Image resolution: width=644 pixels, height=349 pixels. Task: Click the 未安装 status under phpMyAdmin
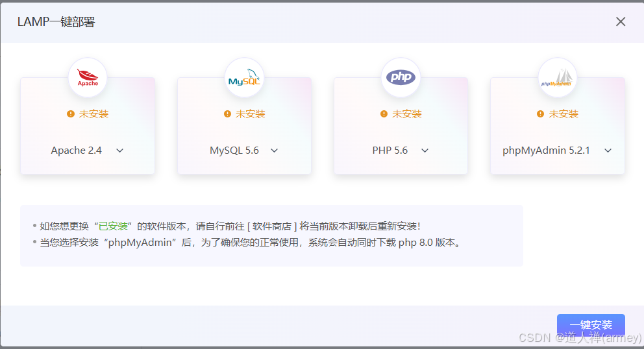563,114
